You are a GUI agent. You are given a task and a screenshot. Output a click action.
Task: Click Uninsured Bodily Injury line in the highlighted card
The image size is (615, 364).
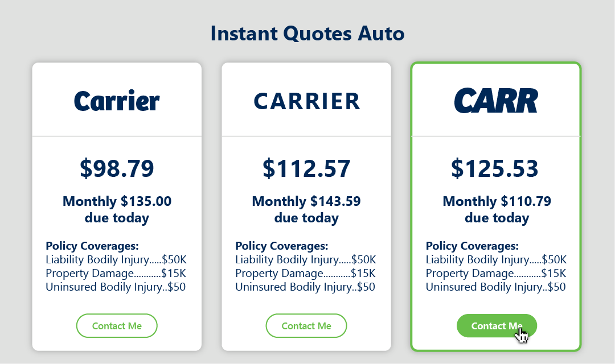pyautogui.click(x=495, y=287)
